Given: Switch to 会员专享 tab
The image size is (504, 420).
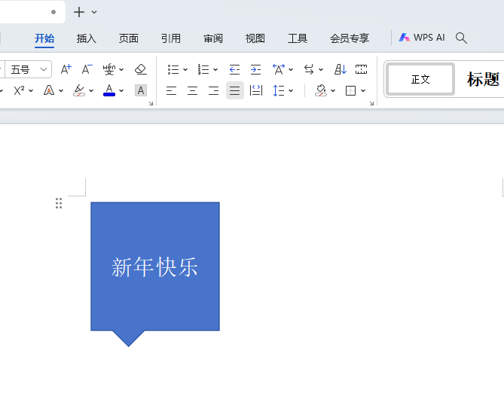Looking at the screenshot, I should tap(350, 38).
